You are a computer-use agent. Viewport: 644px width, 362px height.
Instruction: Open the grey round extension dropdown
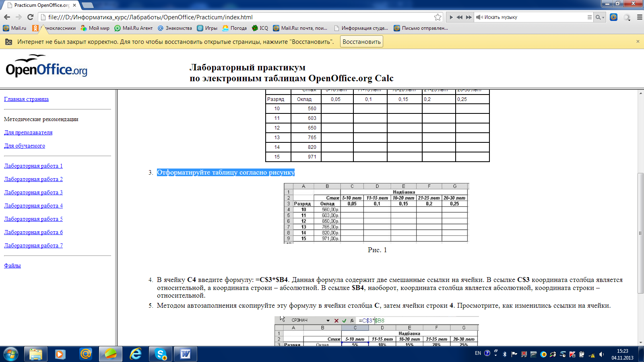coord(627,17)
